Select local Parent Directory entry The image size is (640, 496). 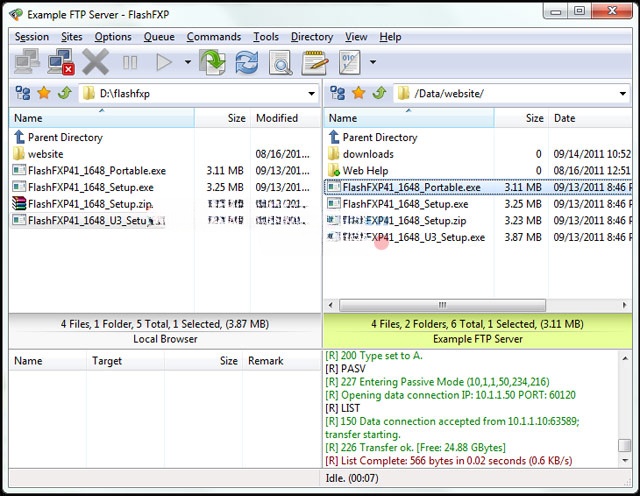[x=58, y=137]
